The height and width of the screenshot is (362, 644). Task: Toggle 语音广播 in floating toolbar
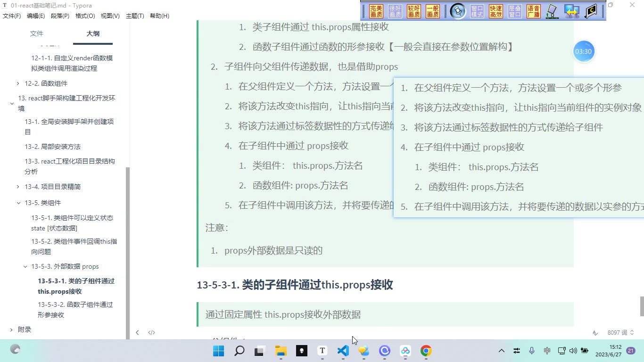tap(534, 11)
